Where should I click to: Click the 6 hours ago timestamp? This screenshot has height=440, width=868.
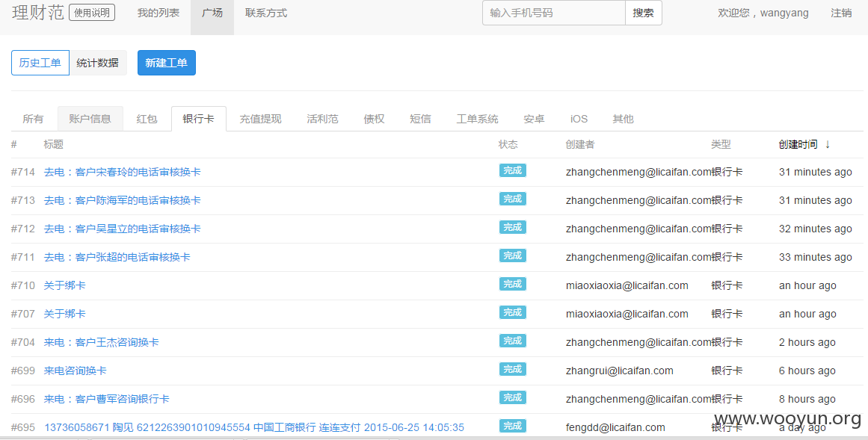point(807,371)
